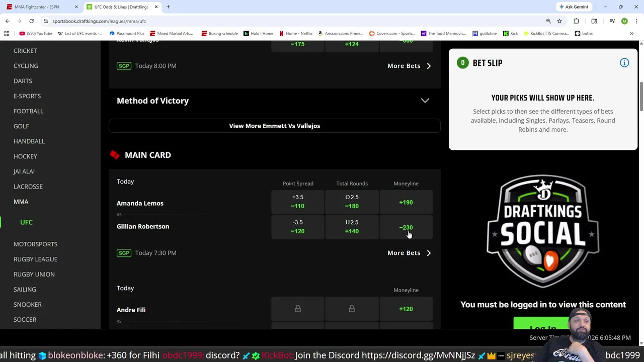Open the Covers.com Sports bookmark
Viewport: 644px width, 362px height.
392,34
